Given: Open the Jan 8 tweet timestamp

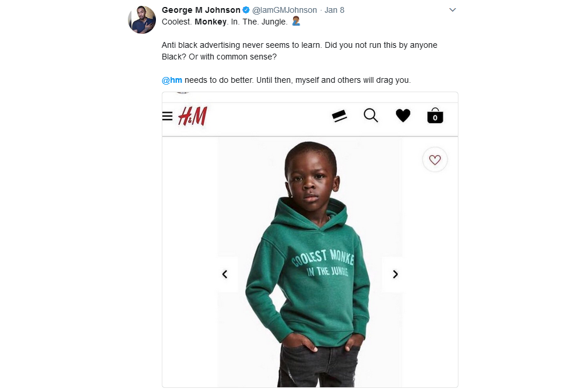Looking at the screenshot, I should pyautogui.click(x=335, y=10).
